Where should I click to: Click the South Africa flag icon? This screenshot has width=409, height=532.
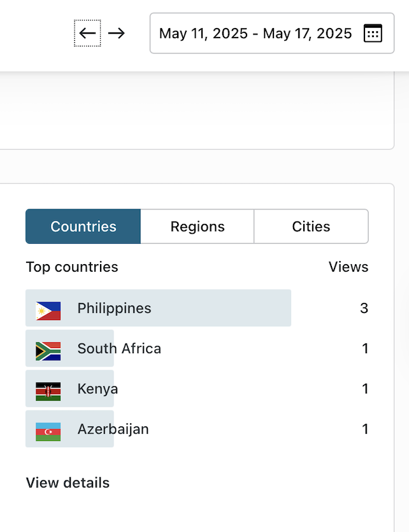tap(48, 351)
